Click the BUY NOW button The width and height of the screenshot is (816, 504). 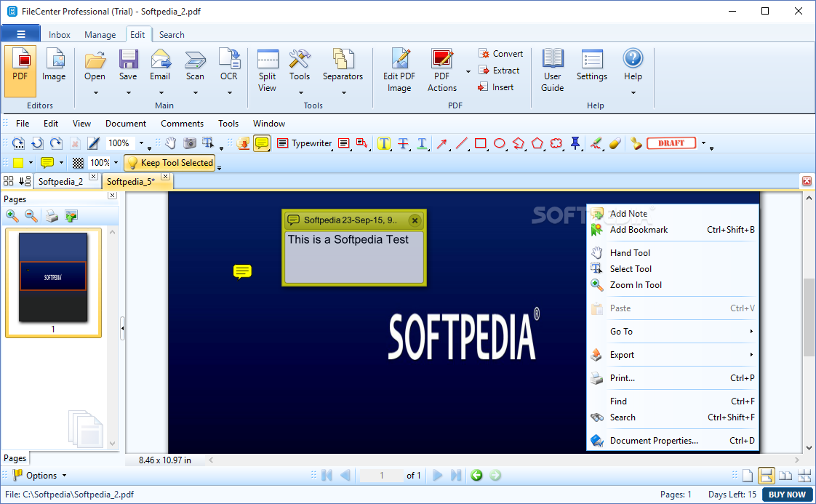tap(787, 495)
